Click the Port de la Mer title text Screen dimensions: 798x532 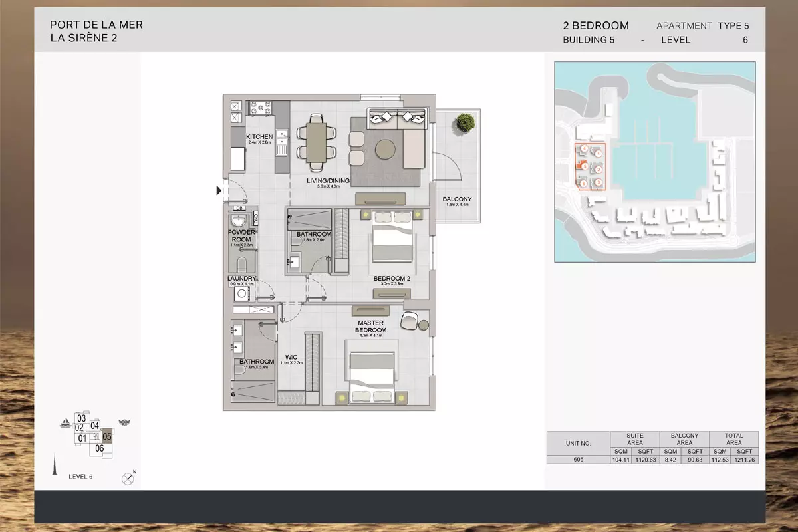coord(96,25)
